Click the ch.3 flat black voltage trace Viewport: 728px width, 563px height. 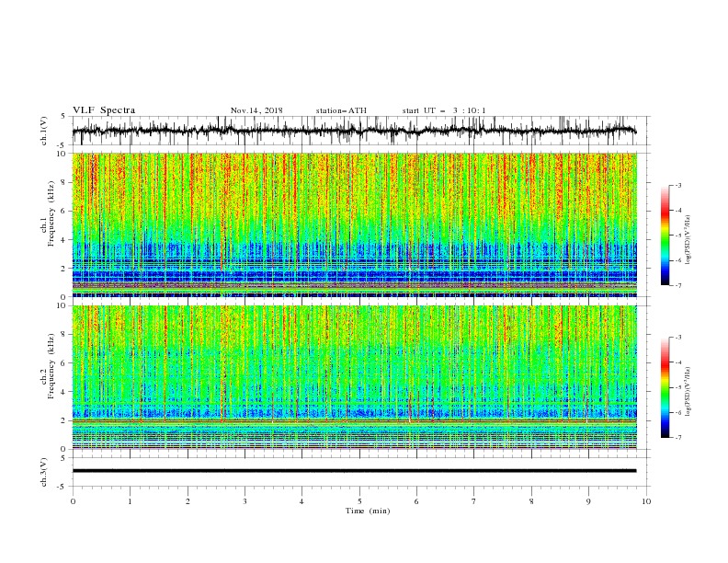click(354, 471)
